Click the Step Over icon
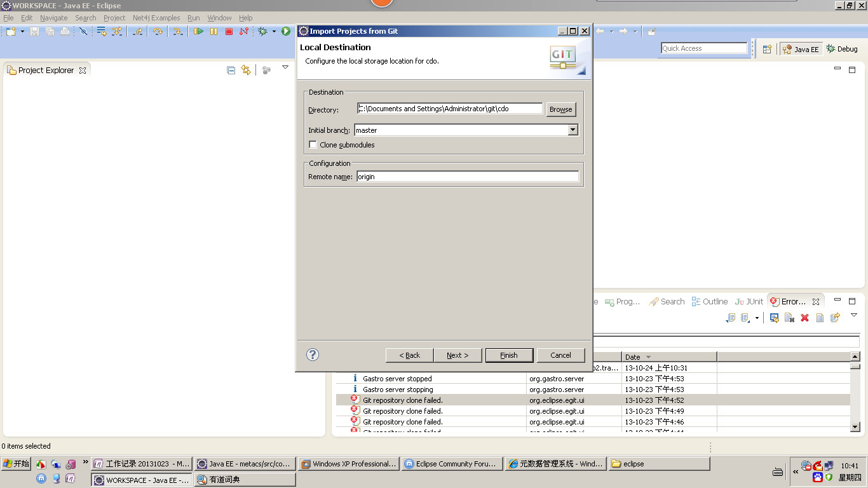Image resolution: width=868 pixels, height=488 pixels. [158, 31]
